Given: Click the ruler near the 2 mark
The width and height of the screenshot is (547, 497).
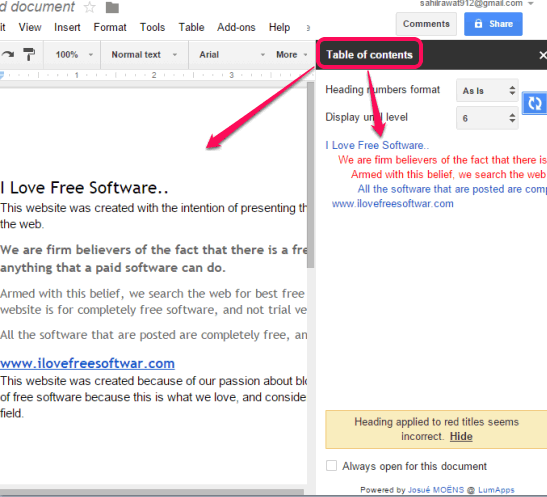Looking at the screenshot, I should (x=154, y=75).
